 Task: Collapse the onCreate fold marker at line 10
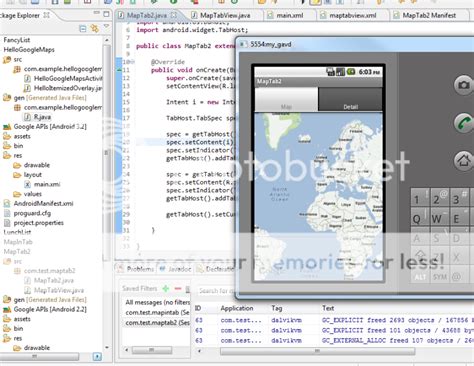133,62
